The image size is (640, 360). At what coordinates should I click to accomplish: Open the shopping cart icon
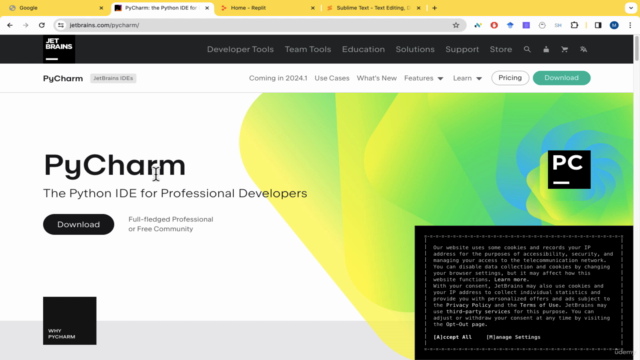coord(564,49)
